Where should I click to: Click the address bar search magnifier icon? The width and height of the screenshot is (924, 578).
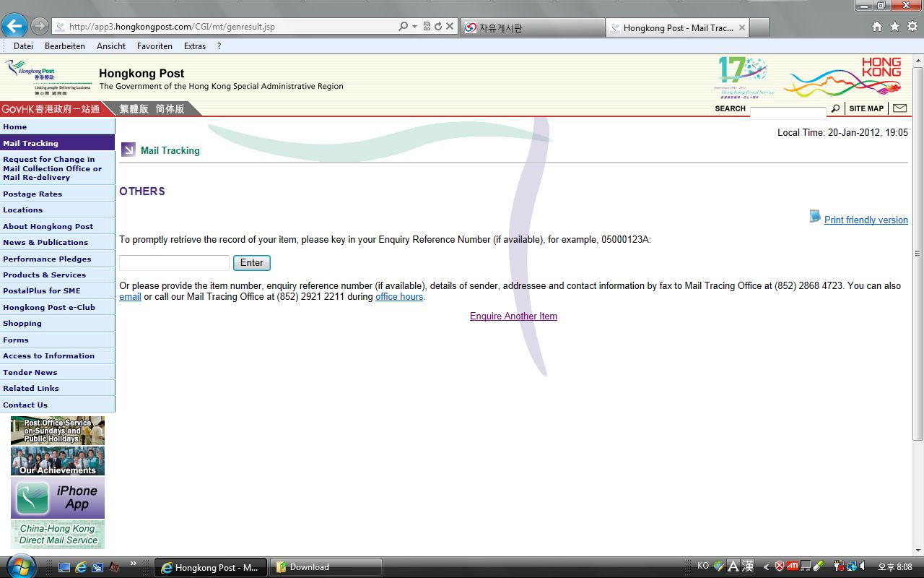[x=404, y=27]
